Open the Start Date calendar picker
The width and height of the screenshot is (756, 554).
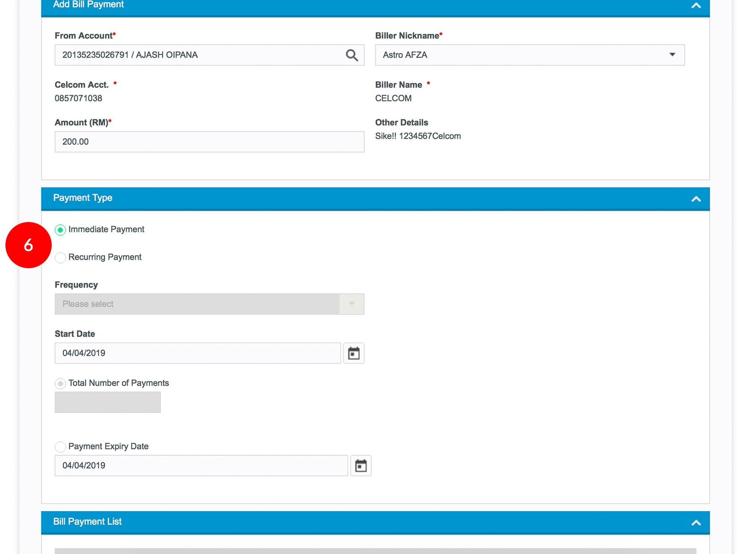click(354, 353)
